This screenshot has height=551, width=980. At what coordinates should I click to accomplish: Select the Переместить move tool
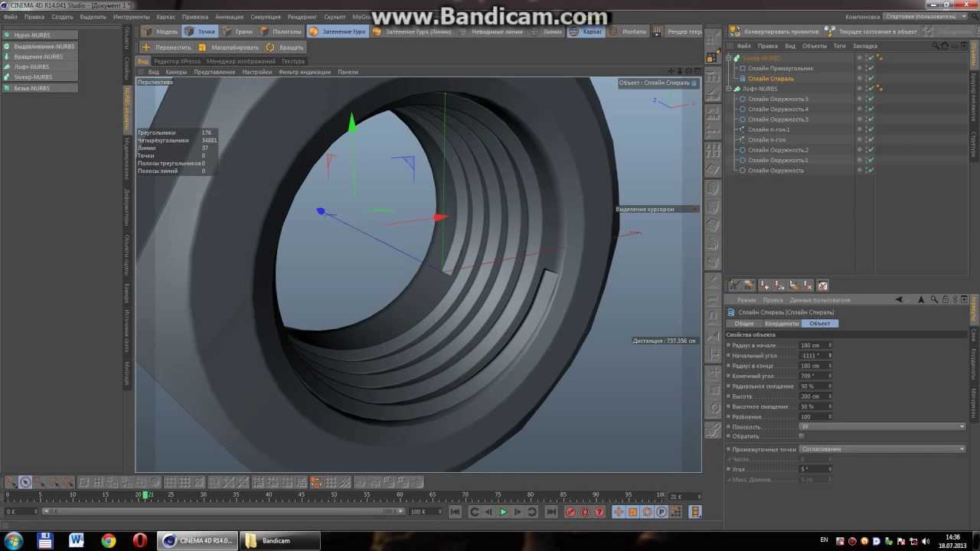167,47
